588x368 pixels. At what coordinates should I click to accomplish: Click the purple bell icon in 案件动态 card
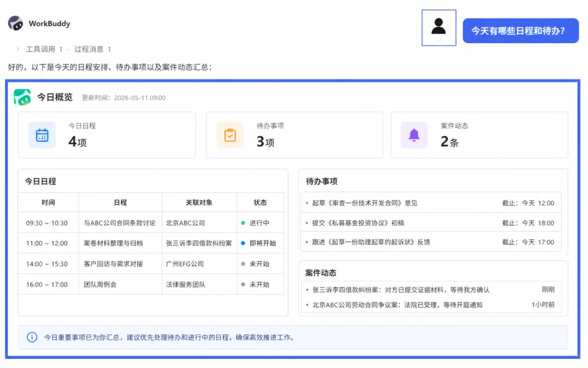point(414,135)
